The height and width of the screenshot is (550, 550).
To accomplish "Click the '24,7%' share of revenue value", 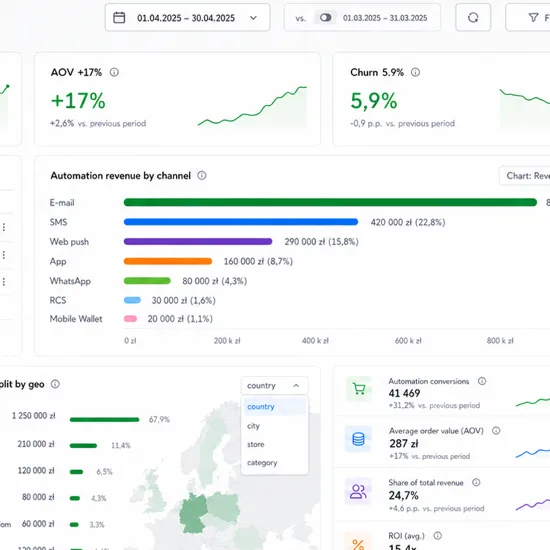I will pyautogui.click(x=403, y=496).
